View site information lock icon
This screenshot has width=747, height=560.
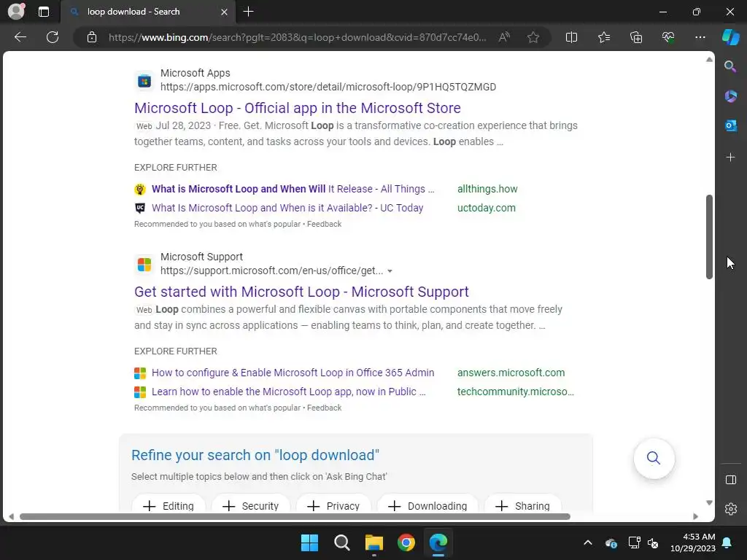tap(92, 37)
